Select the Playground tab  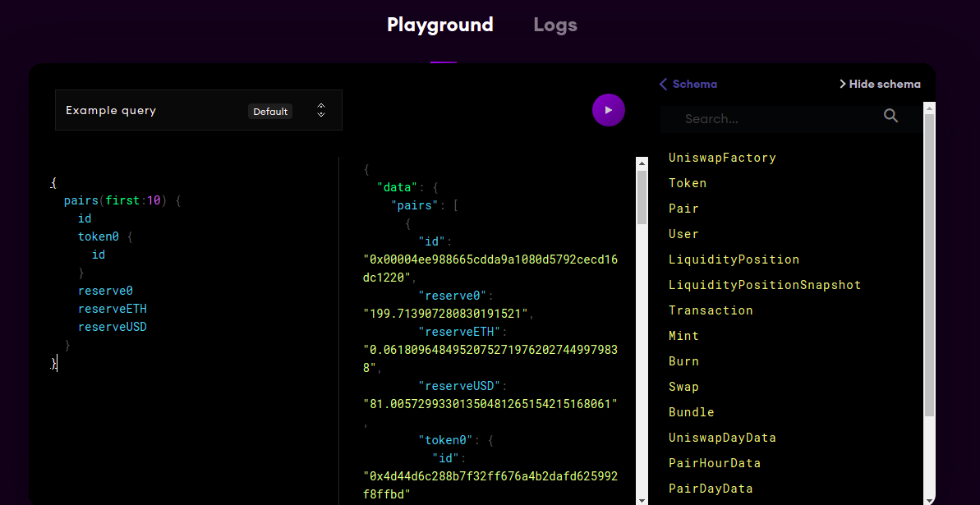tap(440, 25)
